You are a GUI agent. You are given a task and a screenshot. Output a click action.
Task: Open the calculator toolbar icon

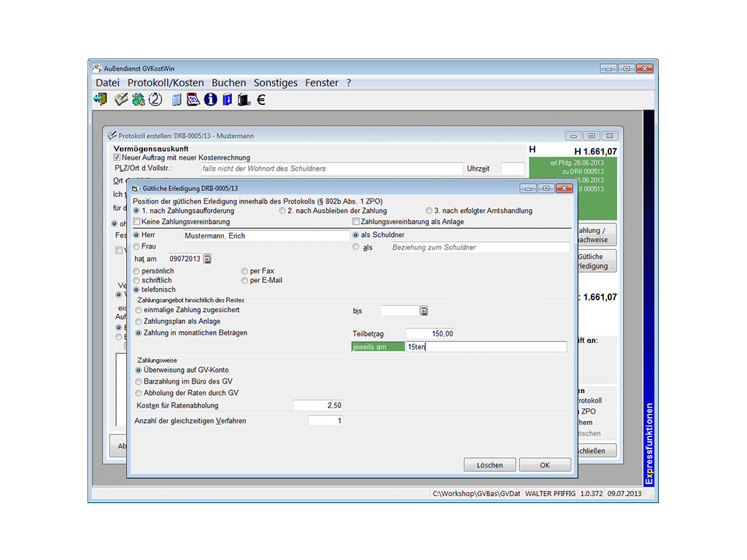(177, 100)
